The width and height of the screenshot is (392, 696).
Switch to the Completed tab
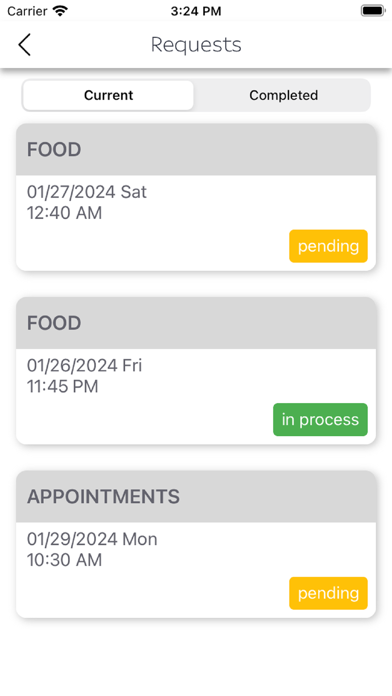click(283, 95)
